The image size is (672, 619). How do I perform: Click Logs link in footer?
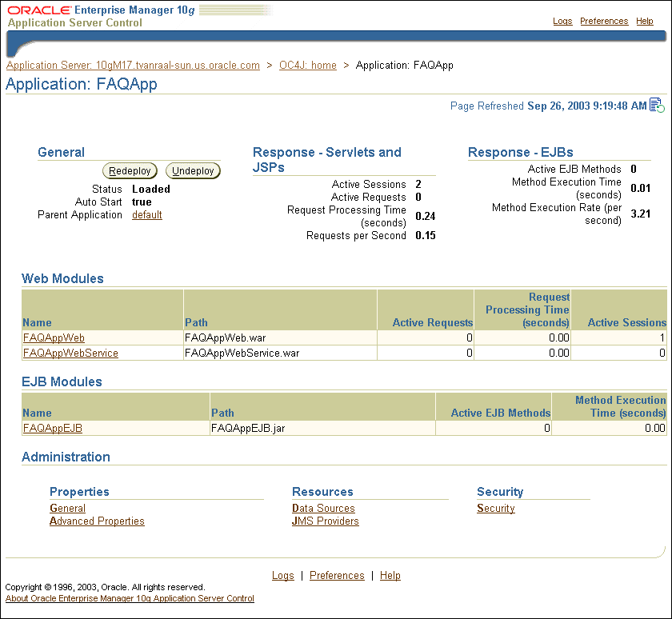[283, 575]
